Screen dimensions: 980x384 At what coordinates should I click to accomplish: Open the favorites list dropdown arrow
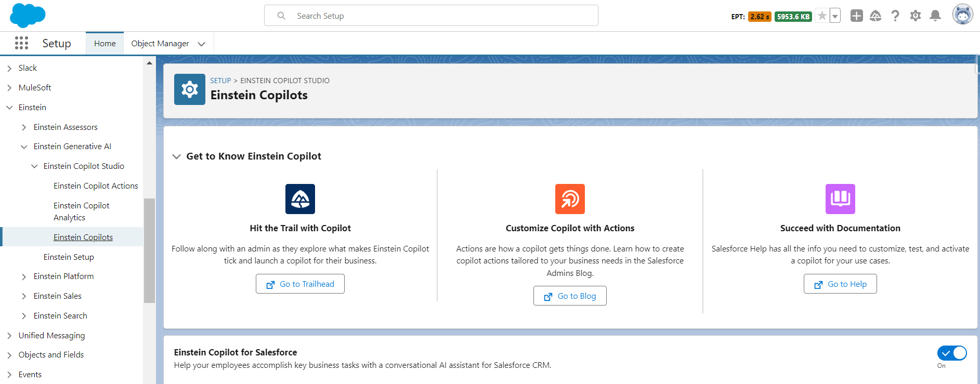coord(835,16)
